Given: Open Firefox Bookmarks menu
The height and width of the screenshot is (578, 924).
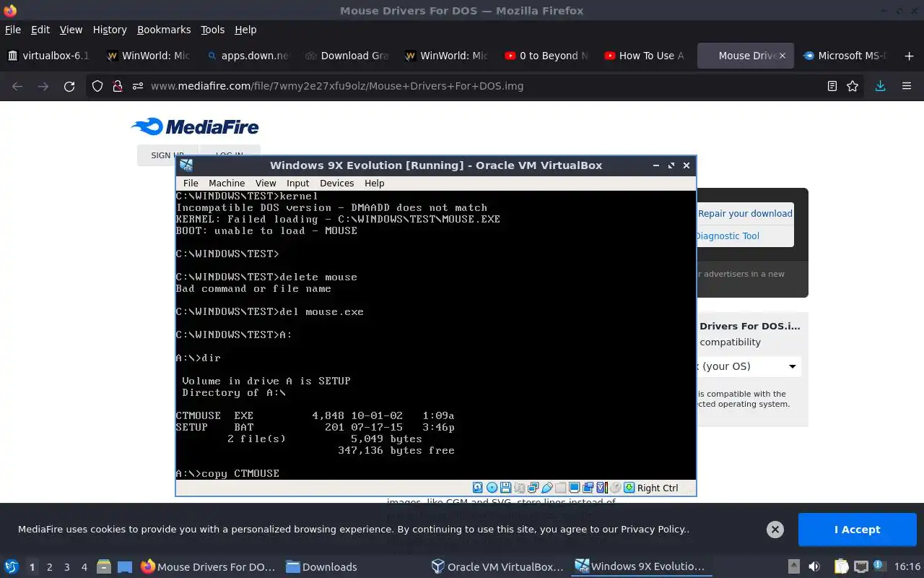Looking at the screenshot, I should click(x=164, y=30).
